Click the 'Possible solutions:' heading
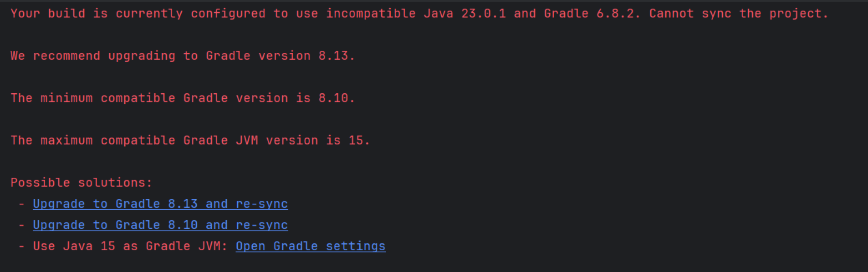Screen dimensions: 868x272 pyautogui.click(x=82, y=183)
